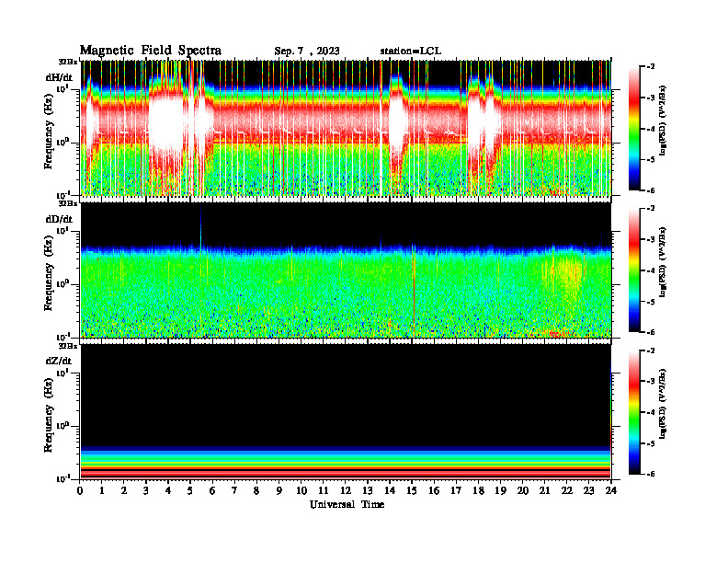Click the "station=LCL" label

(x=411, y=51)
